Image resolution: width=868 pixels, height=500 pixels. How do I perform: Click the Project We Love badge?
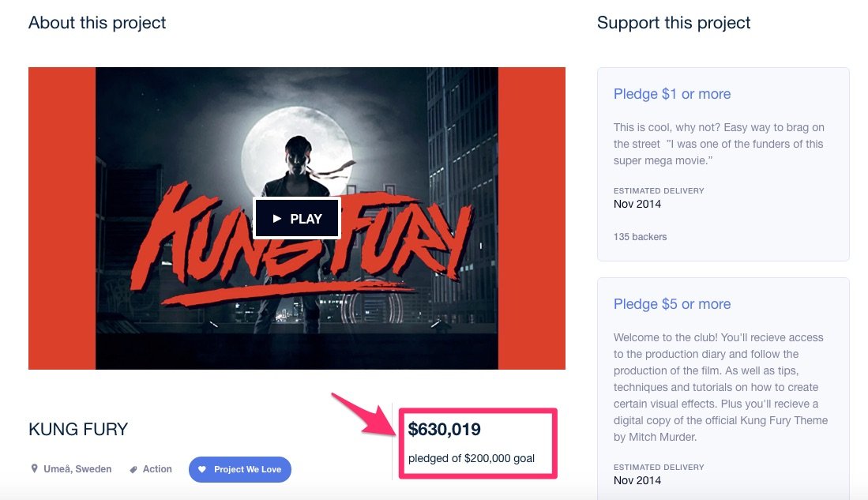(239, 469)
